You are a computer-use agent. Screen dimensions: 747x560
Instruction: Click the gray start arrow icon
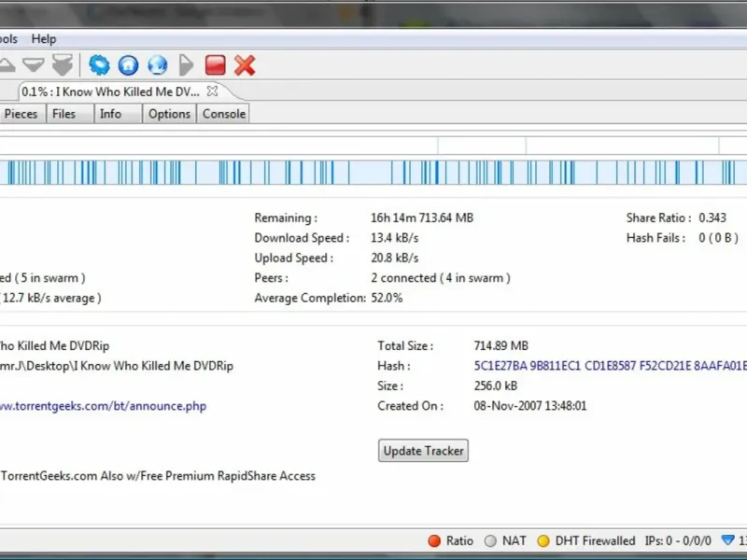186,65
